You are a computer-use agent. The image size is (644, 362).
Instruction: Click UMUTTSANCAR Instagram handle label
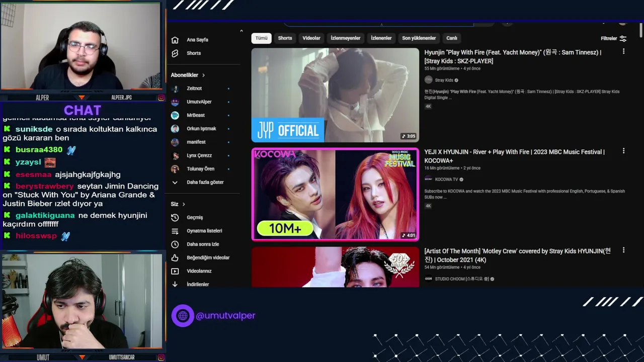122,357
